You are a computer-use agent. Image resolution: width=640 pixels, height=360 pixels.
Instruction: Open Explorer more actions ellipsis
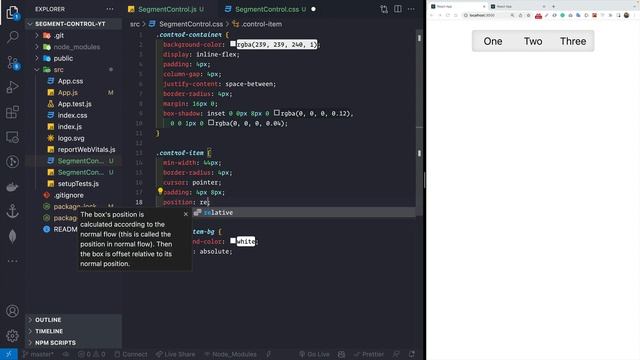click(x=110, y=9)
